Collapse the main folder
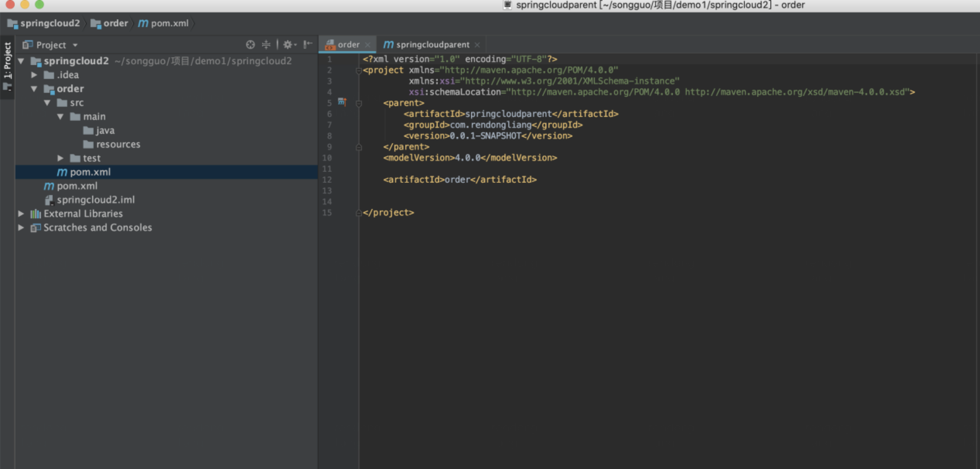 pos(60,116)
